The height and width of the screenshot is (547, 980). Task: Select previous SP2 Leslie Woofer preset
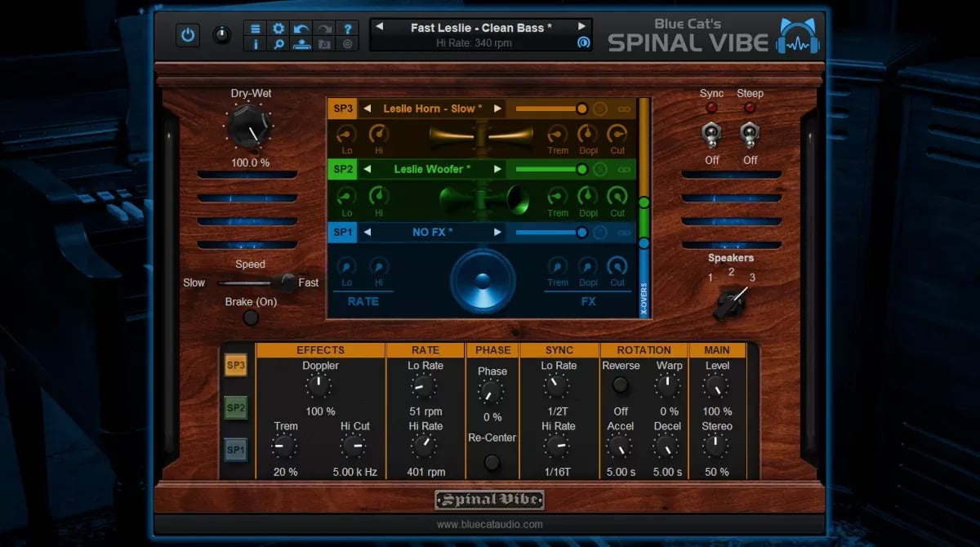click(x=367, y=169)
